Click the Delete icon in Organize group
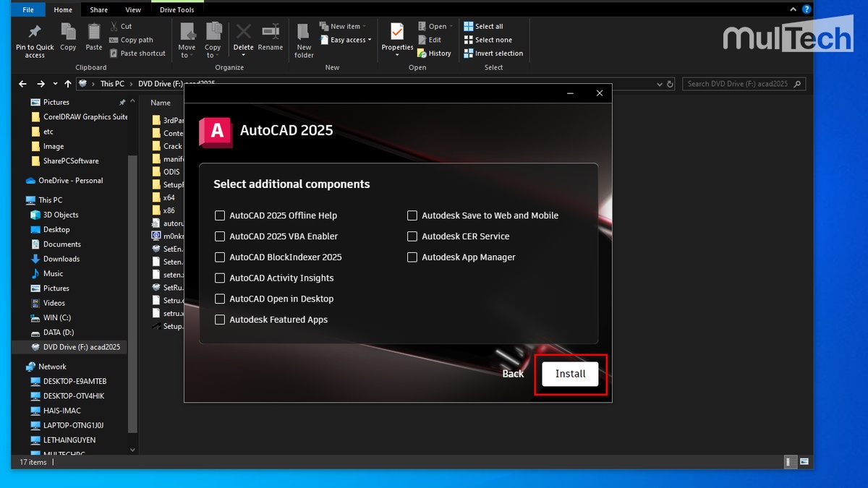 [242, 34]
